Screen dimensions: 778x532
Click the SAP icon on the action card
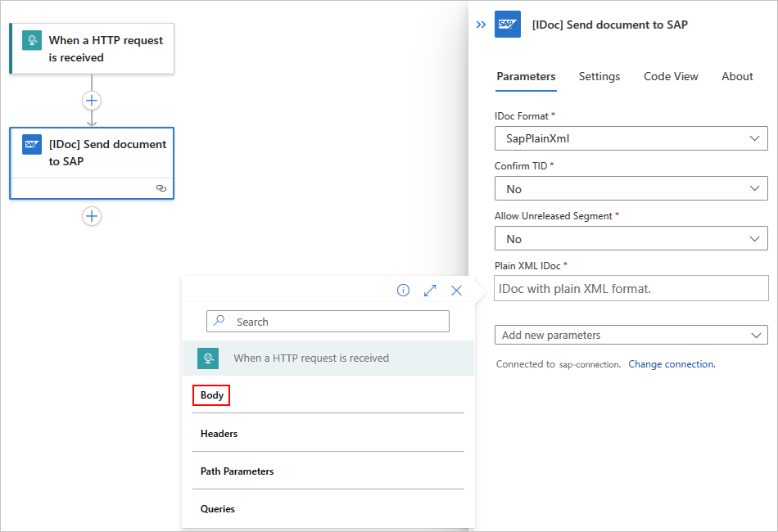point(32,145)
